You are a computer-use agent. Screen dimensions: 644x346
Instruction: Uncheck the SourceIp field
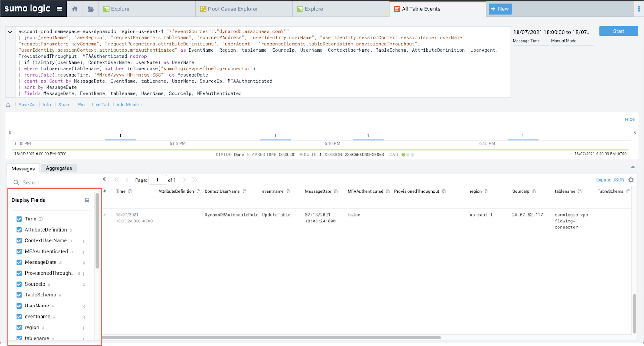[x=19, y=284]
